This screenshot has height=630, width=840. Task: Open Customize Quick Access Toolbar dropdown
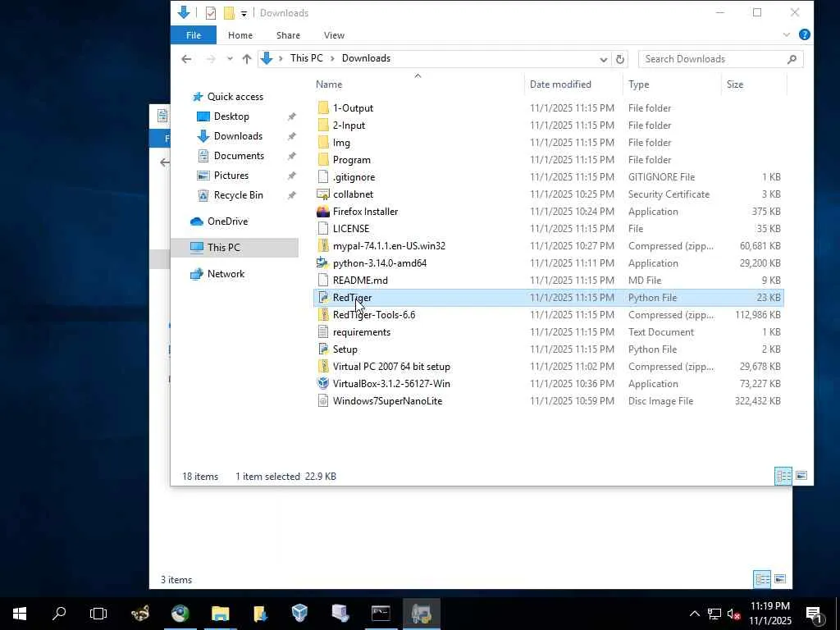244,13
